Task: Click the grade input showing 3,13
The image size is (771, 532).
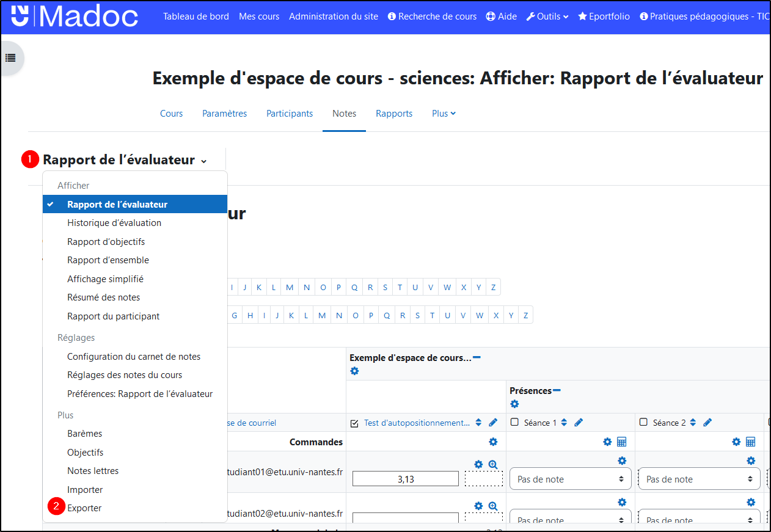Action: coord(405,478)
